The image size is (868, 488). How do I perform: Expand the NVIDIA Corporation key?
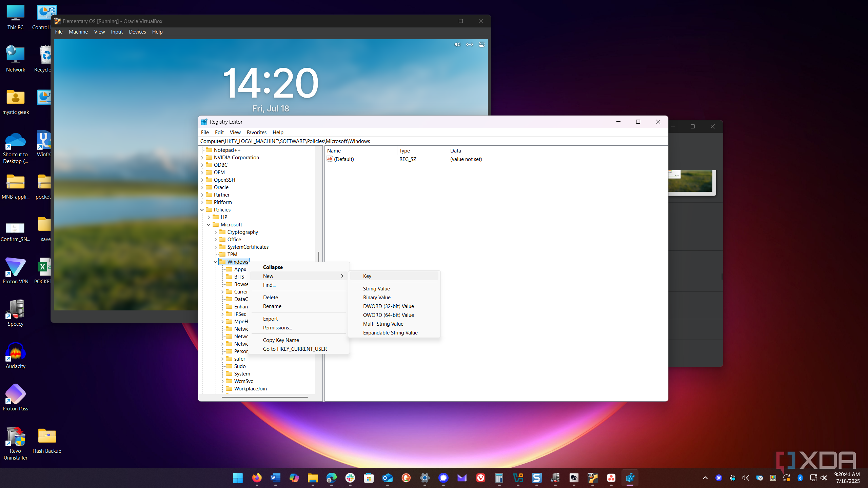(x=202, y=158)
